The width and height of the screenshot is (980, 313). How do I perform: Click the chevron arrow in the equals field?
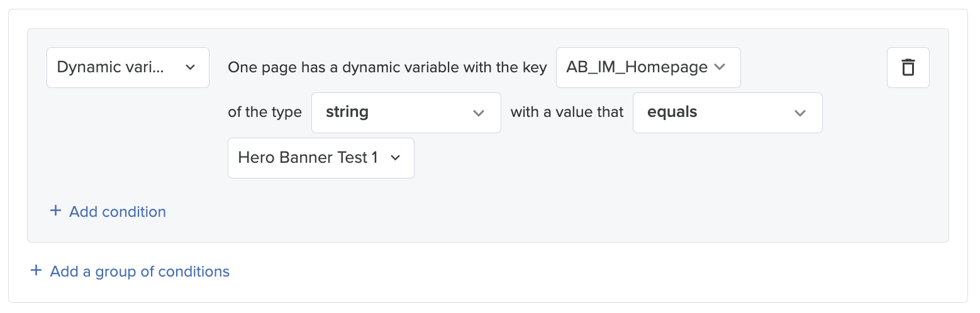(800, 113)
